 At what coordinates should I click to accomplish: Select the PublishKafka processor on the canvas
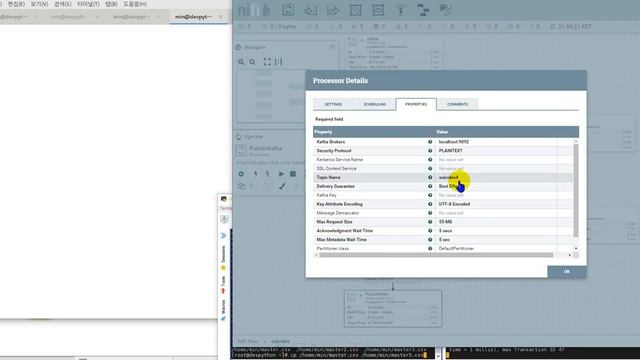[x=393, y=309]
